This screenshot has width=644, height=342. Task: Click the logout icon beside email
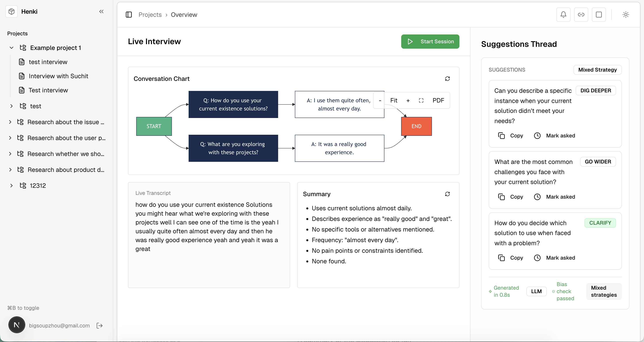coord(100,325)
